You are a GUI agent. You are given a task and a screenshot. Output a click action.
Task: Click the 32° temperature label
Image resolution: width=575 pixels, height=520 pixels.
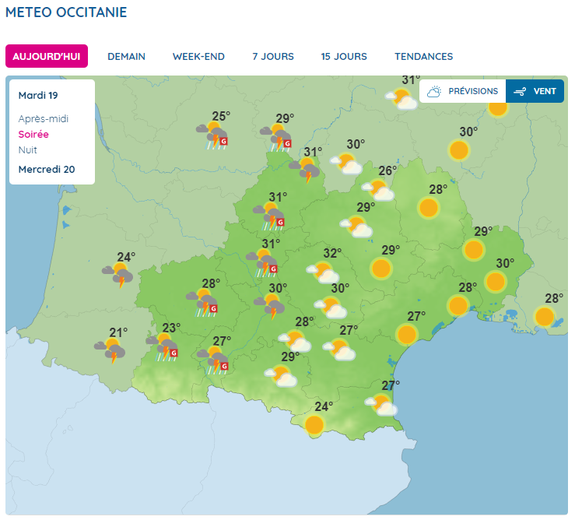tap(332, 253)
